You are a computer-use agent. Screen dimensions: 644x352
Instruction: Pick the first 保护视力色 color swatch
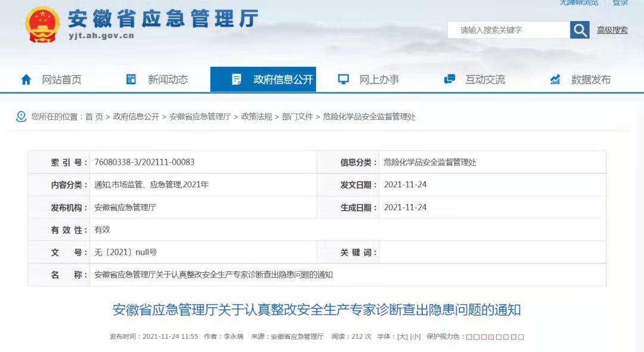click(469, 337)
